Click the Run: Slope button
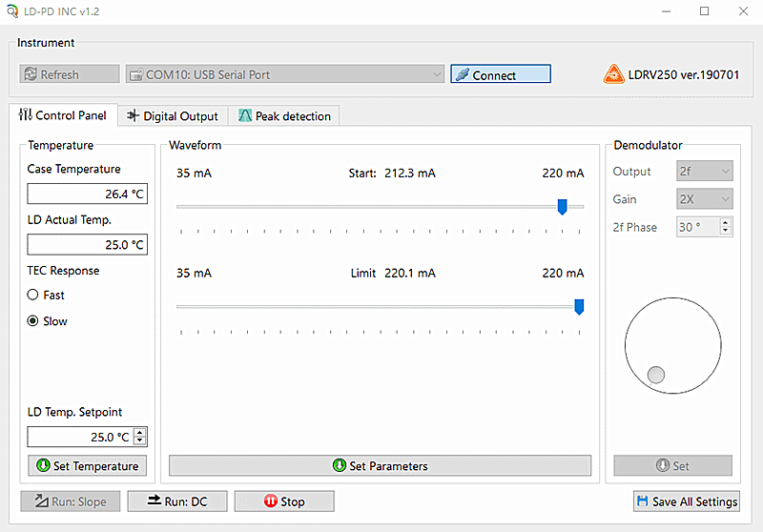This screenshot has width=763, height=532. 71,501
